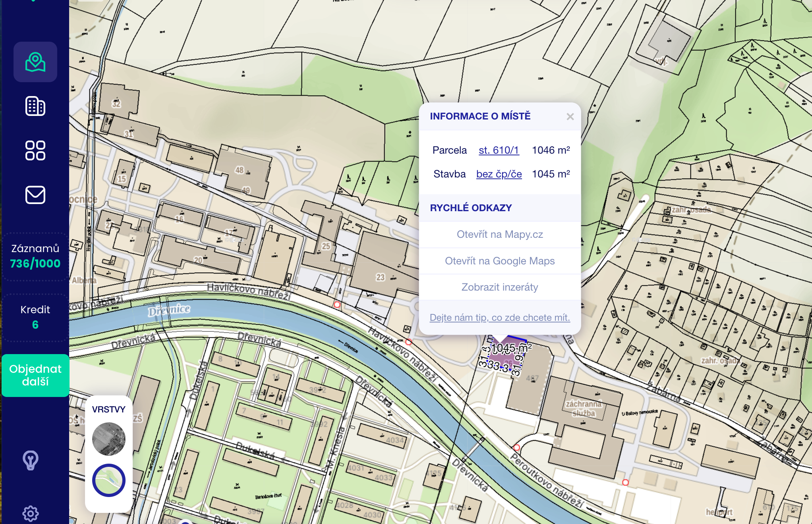The image size is (812, 524).
Task: Switch to aerial photo layer
Action: 108,439
